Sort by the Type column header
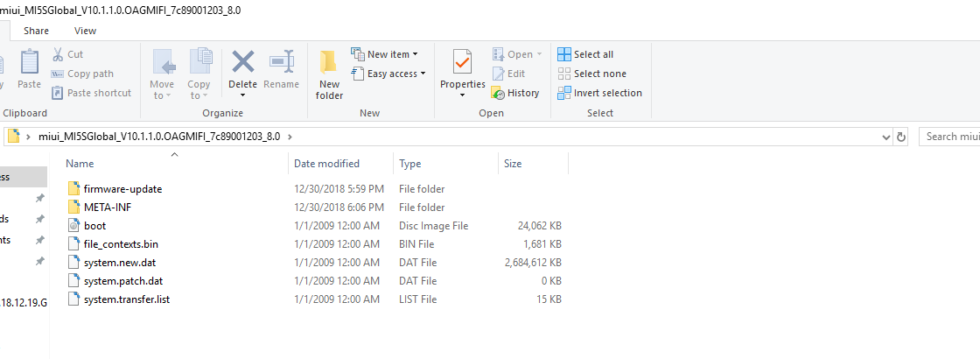This screenshot has height=359, width=980. (410, 164)
